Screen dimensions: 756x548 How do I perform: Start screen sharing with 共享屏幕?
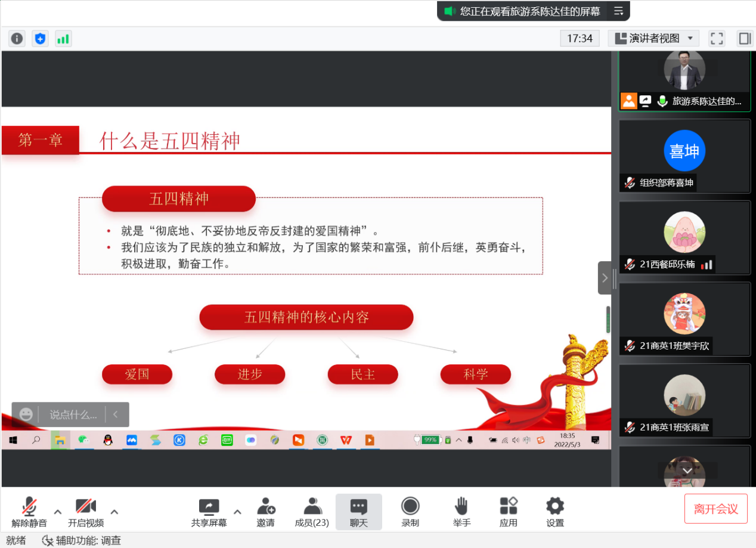(209, 512)
